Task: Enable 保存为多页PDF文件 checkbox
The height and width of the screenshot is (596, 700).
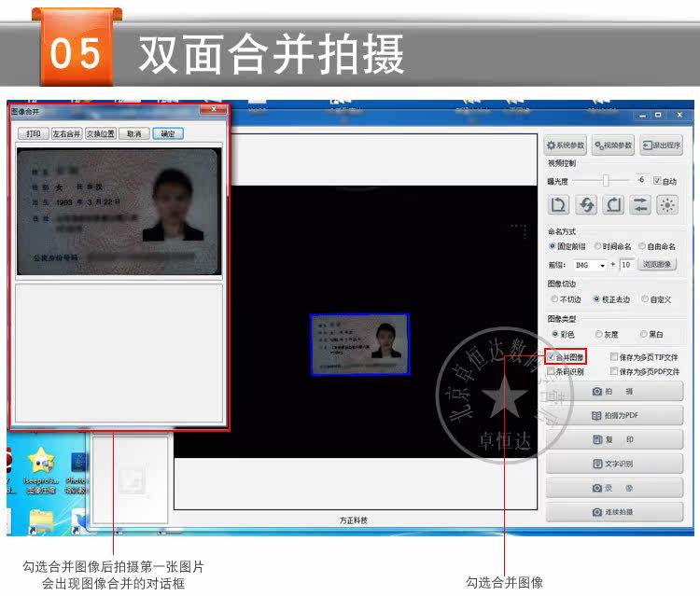Action: 614,371
